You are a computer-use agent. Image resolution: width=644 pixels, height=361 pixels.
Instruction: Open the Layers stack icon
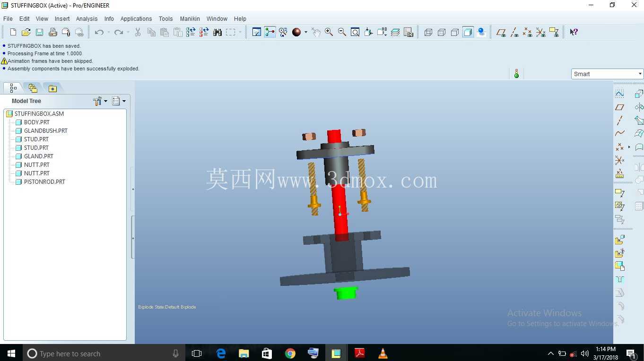click(x=395, y=32)
